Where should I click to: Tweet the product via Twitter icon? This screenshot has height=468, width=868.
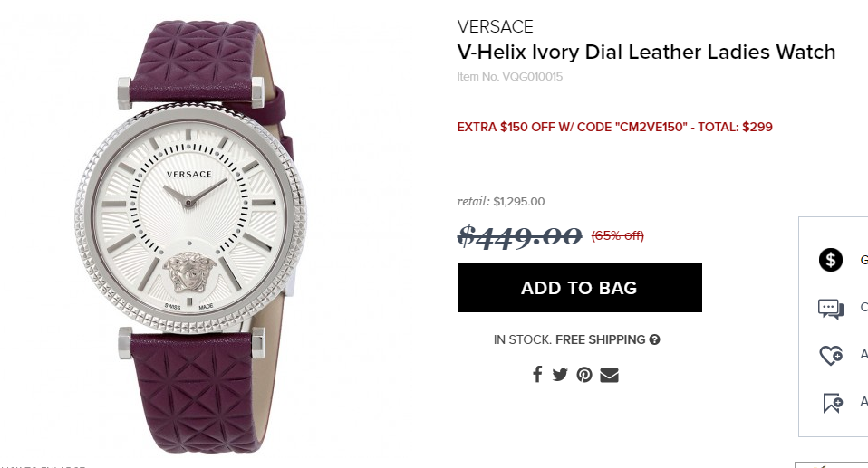[560, 375]
